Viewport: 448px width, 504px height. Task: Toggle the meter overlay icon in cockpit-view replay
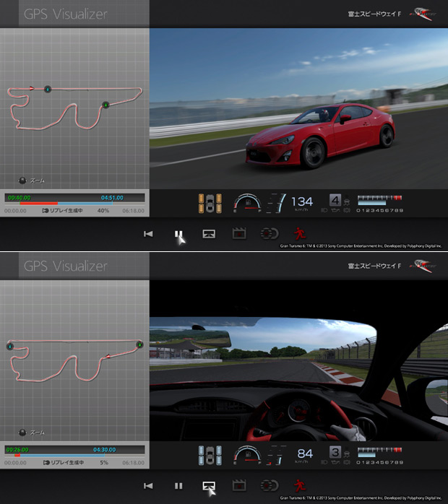point(269,486)
